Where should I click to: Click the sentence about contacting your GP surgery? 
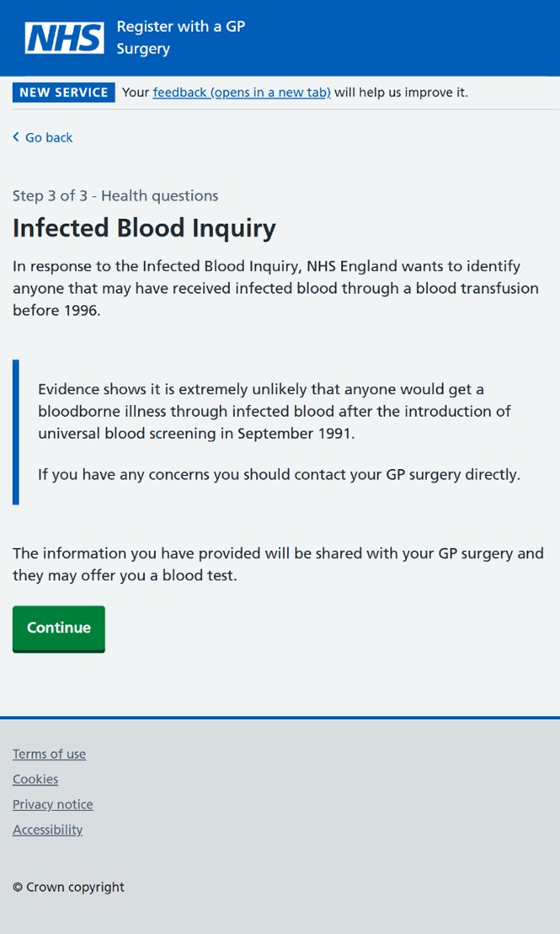point(279,475)
